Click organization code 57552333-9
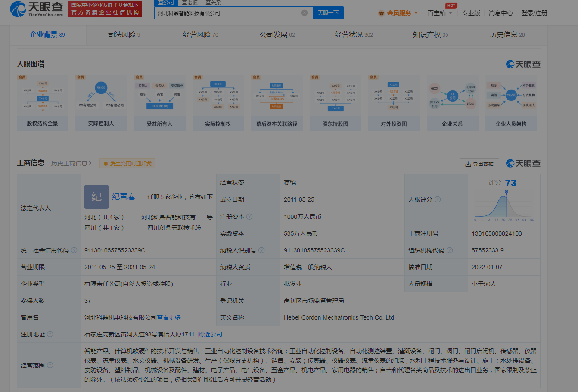The height and width of the screenshot is (392, 578). point(488,250)
